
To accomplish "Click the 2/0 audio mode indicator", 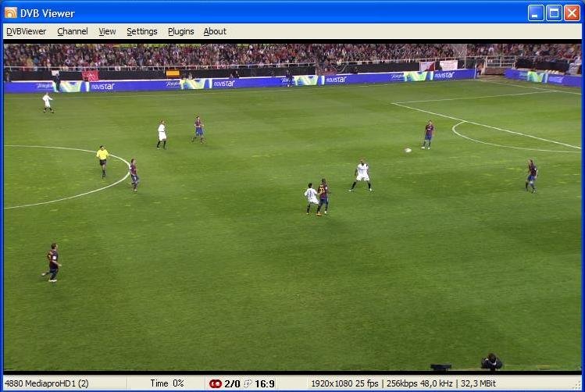I will pos(232,383).
